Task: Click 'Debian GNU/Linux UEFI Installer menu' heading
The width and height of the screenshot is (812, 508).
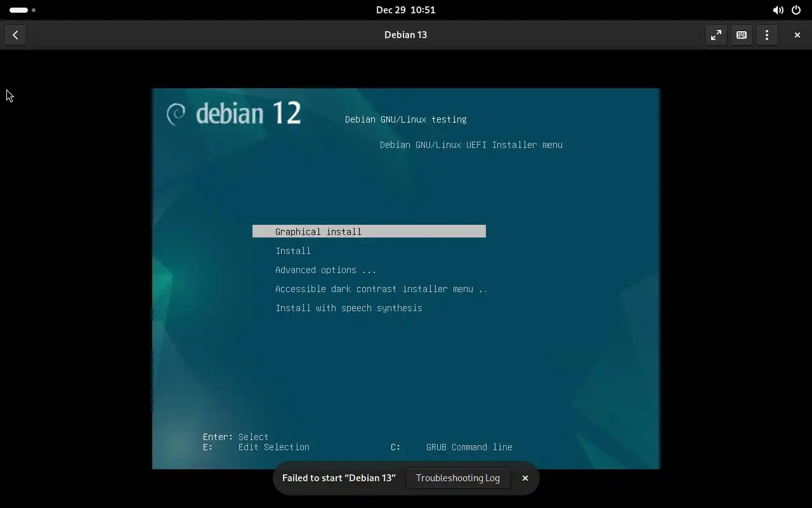Action: click(471, 145)
